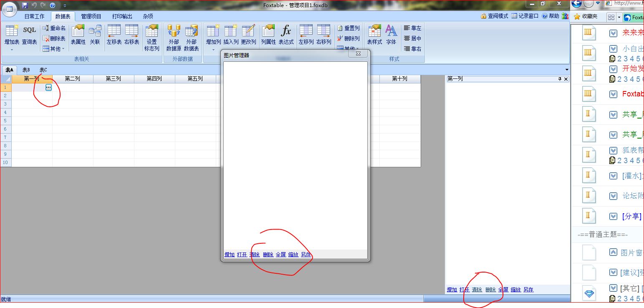Click 设置标志列 icon

point(152,38)
